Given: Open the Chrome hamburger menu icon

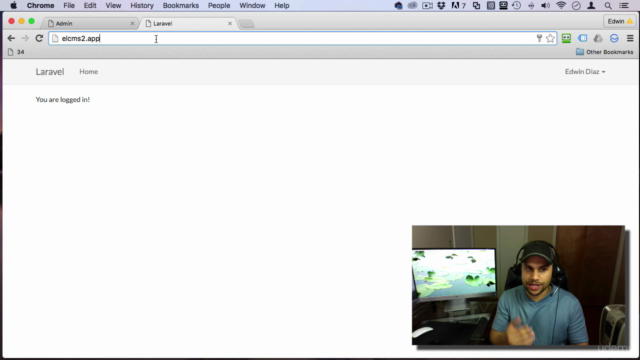Looking at the screenshot, I should pos(630,38).
